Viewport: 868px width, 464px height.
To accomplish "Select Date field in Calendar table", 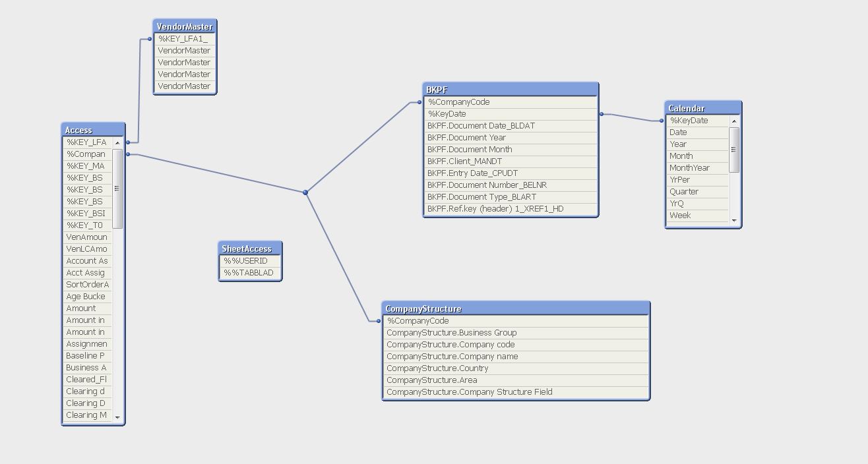I will (698, 132).
